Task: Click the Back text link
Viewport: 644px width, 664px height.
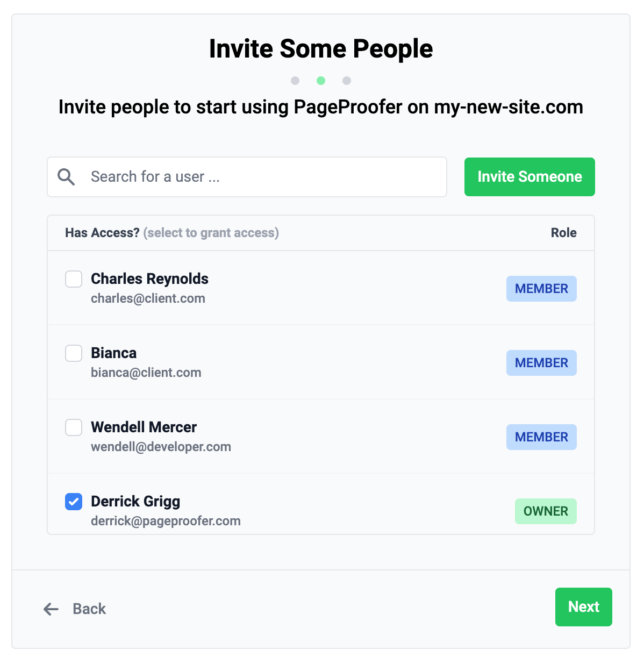Action: point(89,609)
